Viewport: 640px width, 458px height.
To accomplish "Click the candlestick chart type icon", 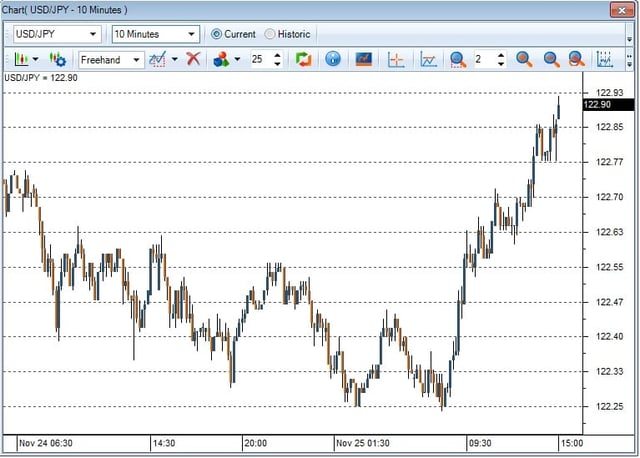I will tap(21, 60).
